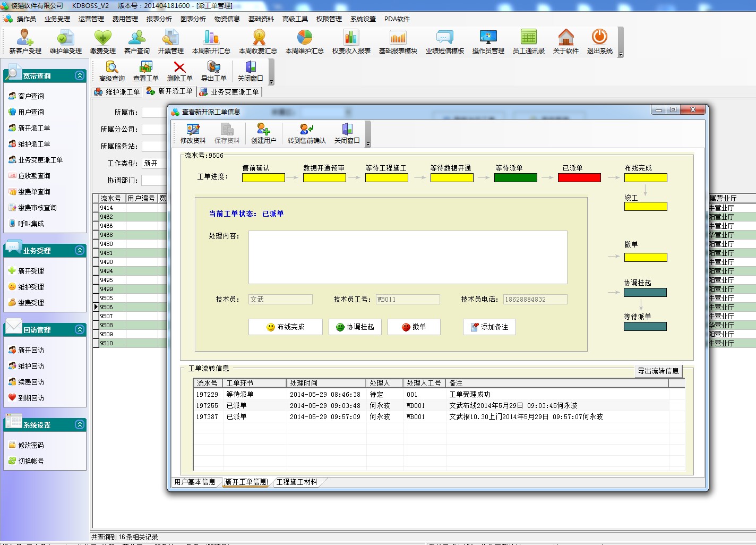Click 转到售前确认 in dialog toolbar
This screenshot has width=756, height=545.
[307, 133]
